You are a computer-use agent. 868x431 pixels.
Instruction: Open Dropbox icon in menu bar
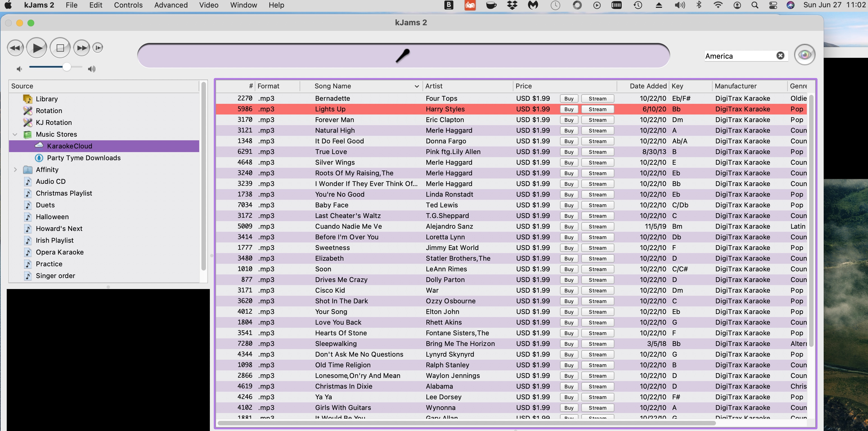512,5
